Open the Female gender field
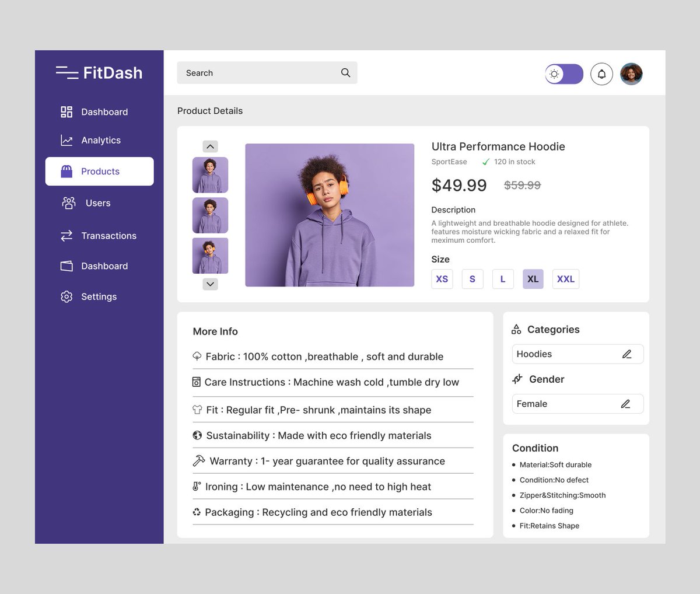The height and width of the screenshot is (594, 700). tap(577, 404)
